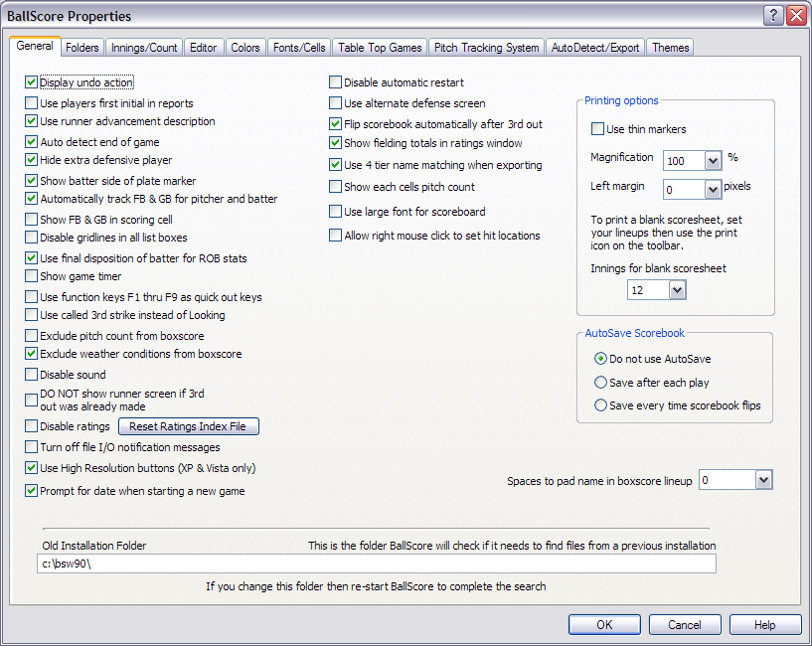Check Turn off file I/O notification messages
The image size is (812, 646).
point(31,447)
